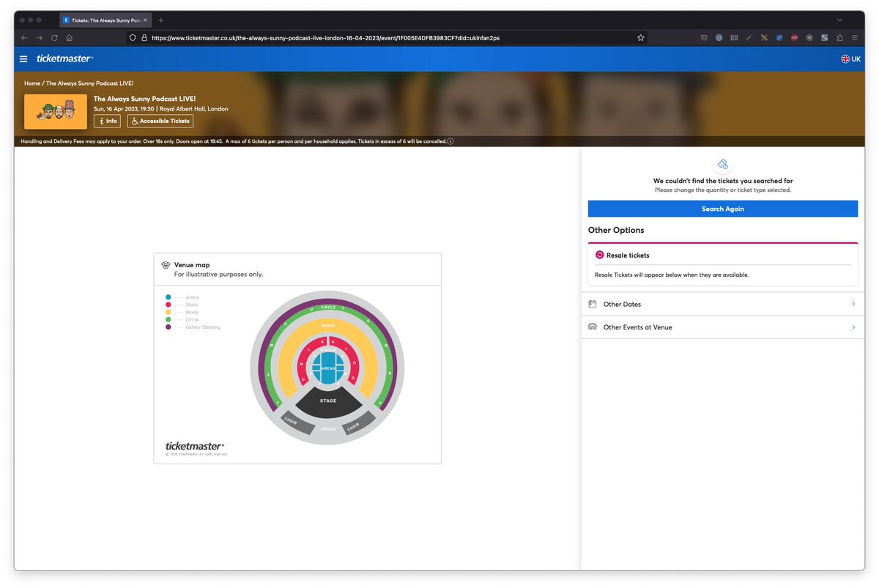Select the blue Arena section on map
879x588 pixels.
pyautogui.click(x=328, y=368)
